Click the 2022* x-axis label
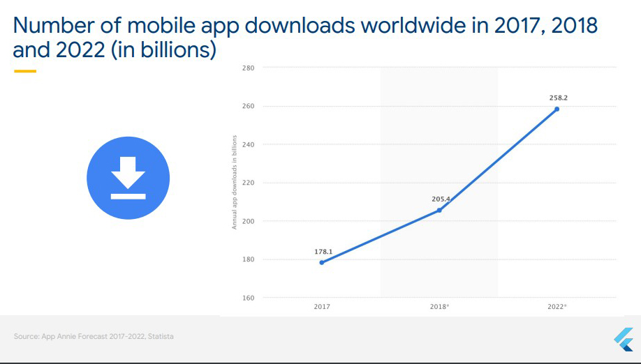641x364 pixels. point(557,306)
